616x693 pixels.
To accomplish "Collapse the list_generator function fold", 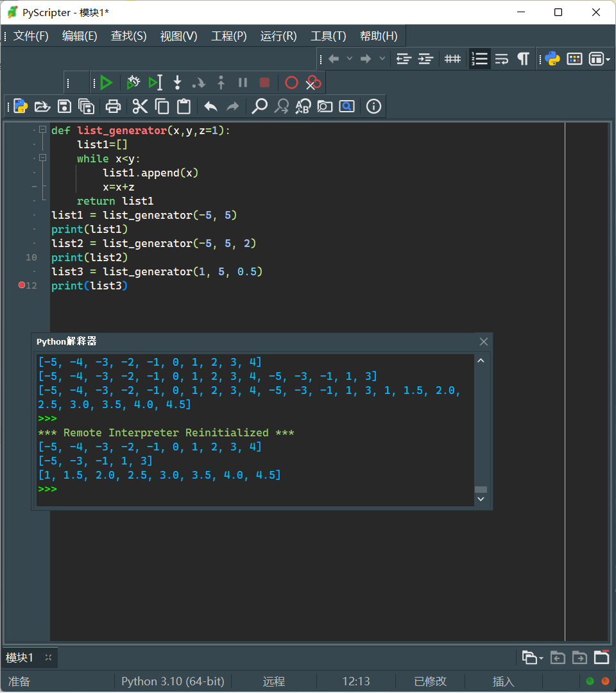I will click(43, 130).
